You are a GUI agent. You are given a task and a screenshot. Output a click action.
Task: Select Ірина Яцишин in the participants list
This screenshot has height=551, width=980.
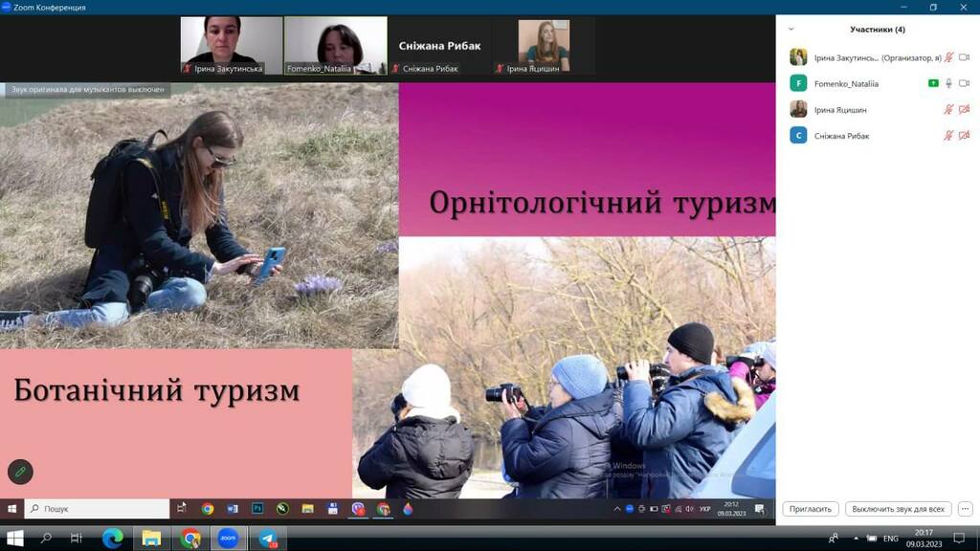coord(840,109)
